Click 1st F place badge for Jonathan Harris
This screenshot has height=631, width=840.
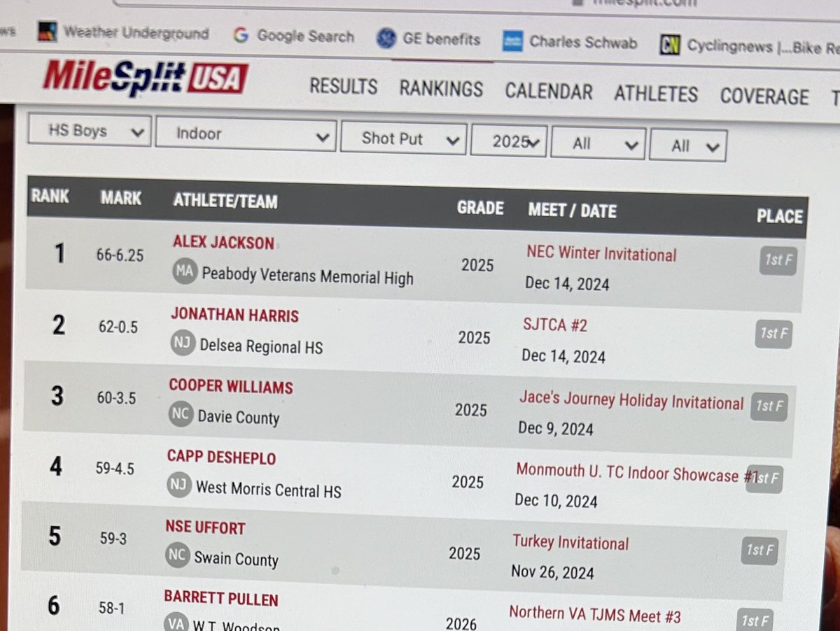coord(774,334)
